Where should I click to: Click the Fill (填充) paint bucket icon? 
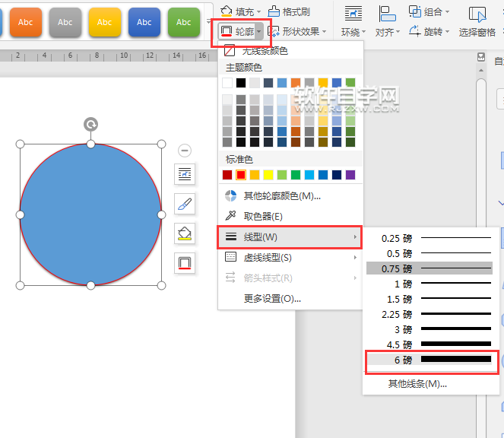tap(227, 11)
